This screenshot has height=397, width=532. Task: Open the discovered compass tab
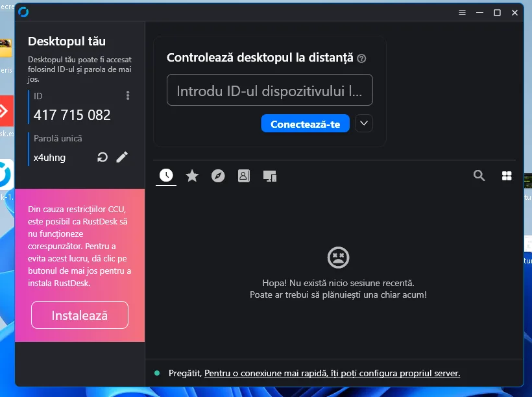click(x=218, y=176)
